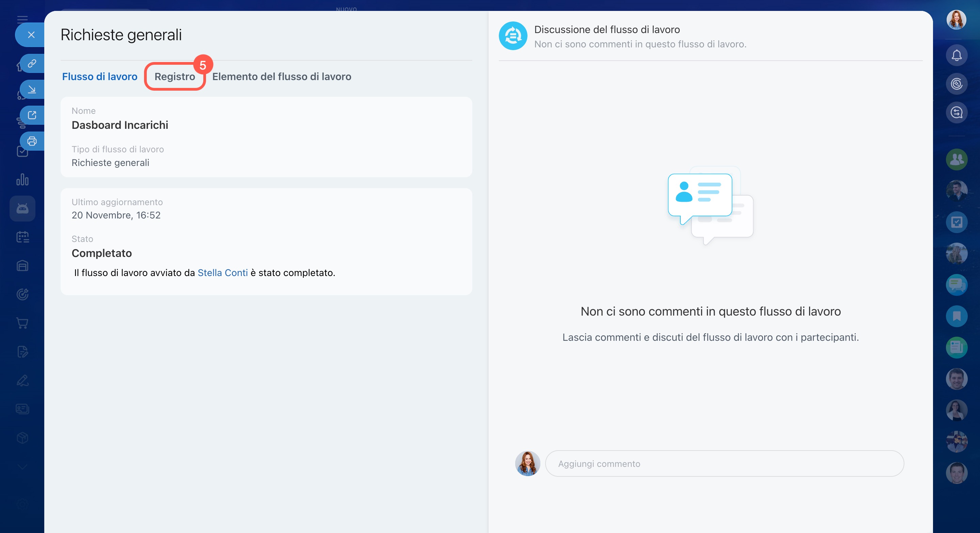Open the workflow discussion round icon
The width and height of the screenshot is (980, 533).
coord(513,36)
